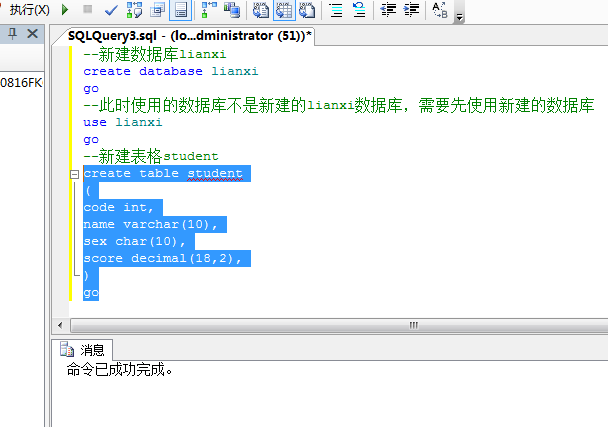Click the left arrow of horizontal scrollbar
Image resolution: width=608 pixels, height=427 pixels.
pos(60,325)
